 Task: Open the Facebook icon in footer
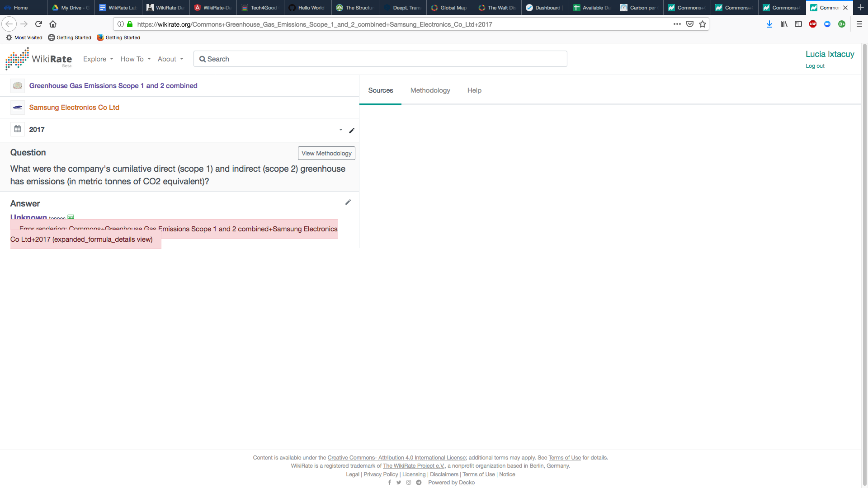390,483
